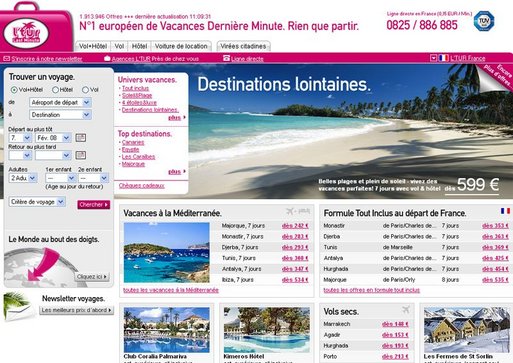Click Majorque 7 jours price link
This screenshot has height=363, width=513.
[x=295, y=226]
